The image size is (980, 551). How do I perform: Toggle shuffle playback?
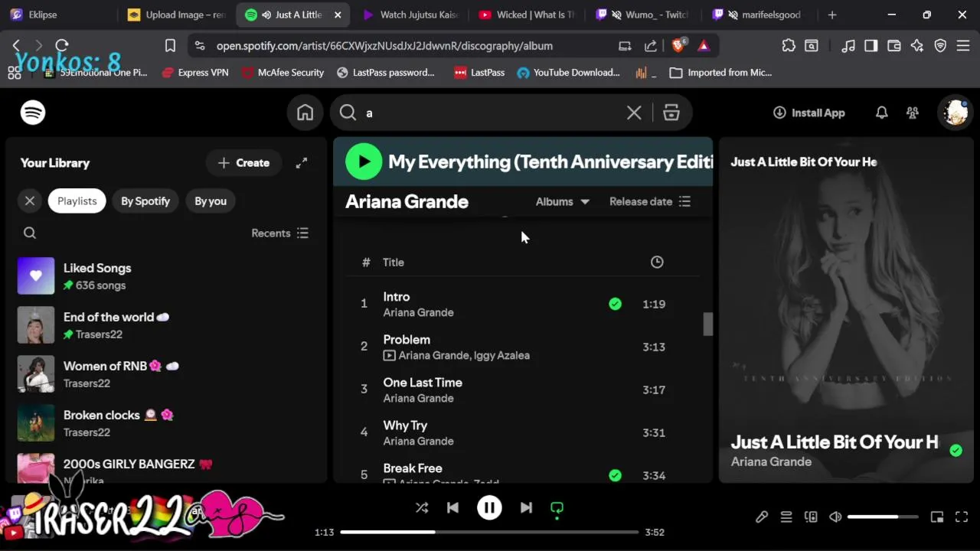coord(422,507)
